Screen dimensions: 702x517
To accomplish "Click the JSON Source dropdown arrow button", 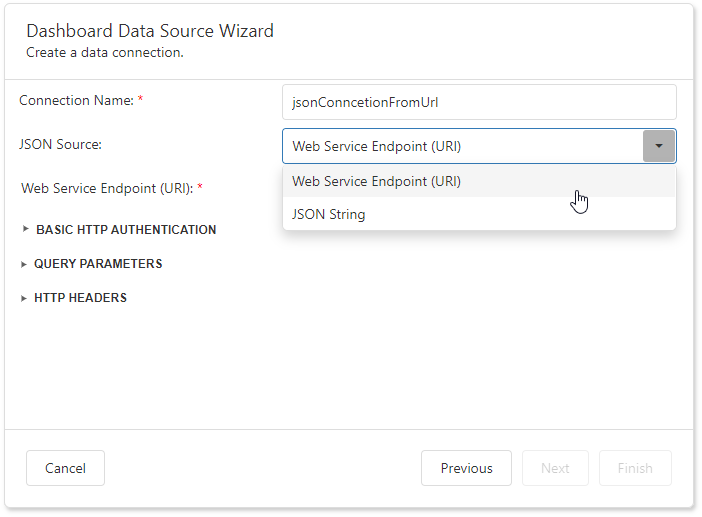I will point(658,146).
